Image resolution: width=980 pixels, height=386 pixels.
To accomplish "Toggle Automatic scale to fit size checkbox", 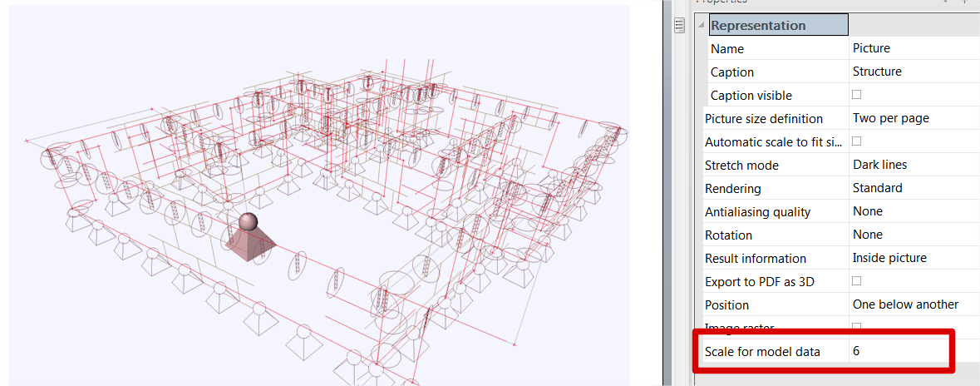I will 857,141.
